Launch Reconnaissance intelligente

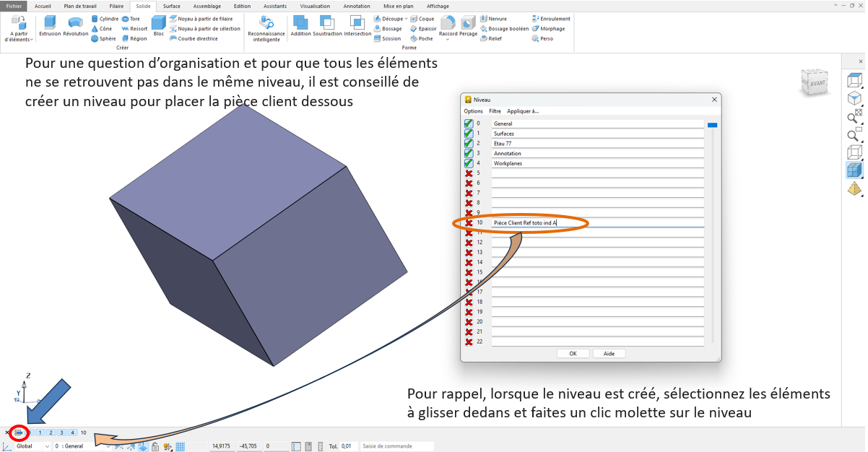266,29
